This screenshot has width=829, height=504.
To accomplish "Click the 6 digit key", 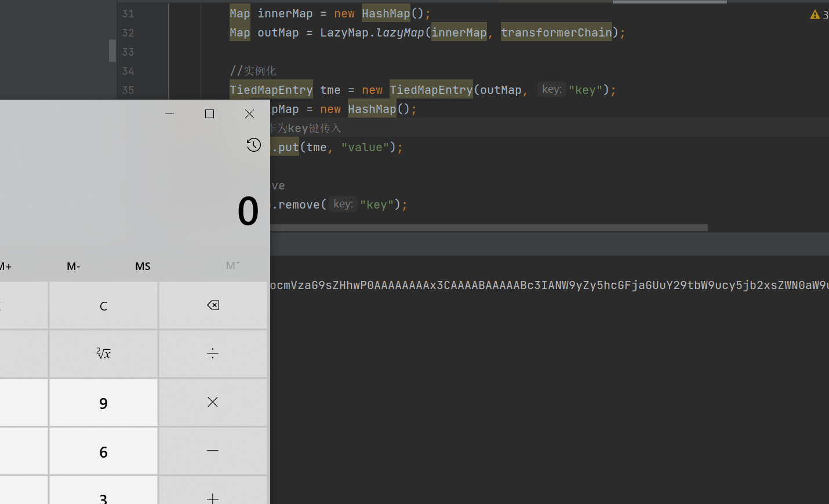I will click(x=103, y=451).
